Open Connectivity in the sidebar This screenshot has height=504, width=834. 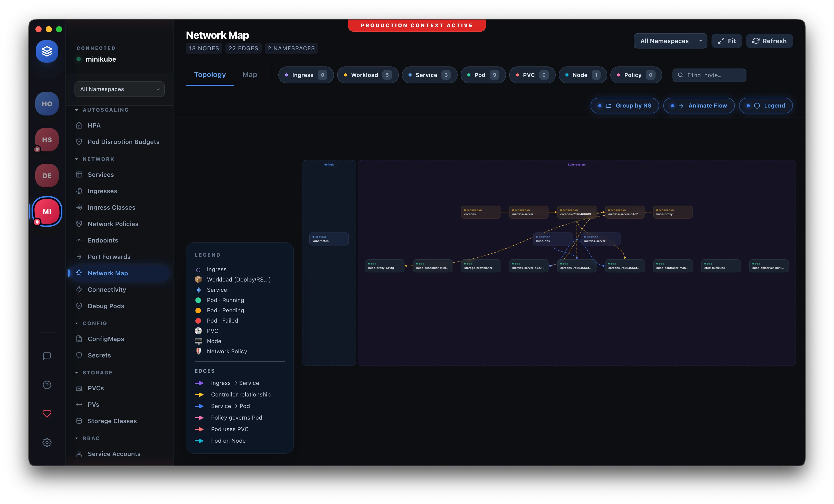107,289
